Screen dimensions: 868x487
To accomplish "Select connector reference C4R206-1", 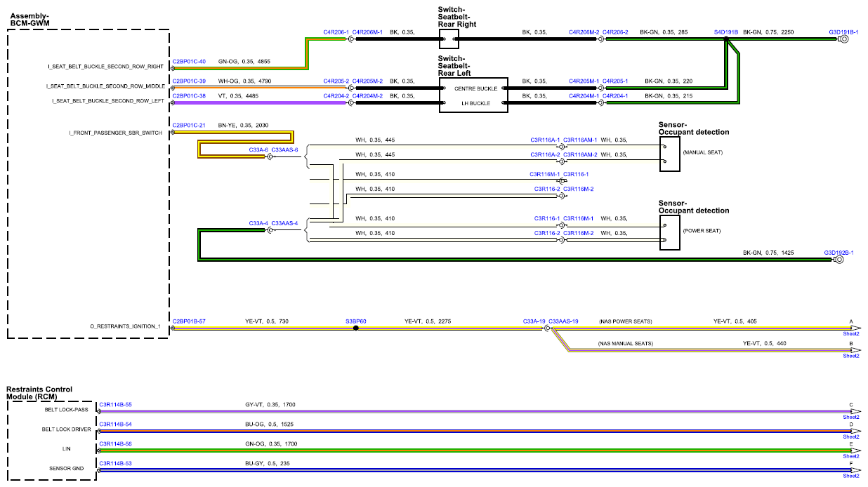I will tap(336, 32).
